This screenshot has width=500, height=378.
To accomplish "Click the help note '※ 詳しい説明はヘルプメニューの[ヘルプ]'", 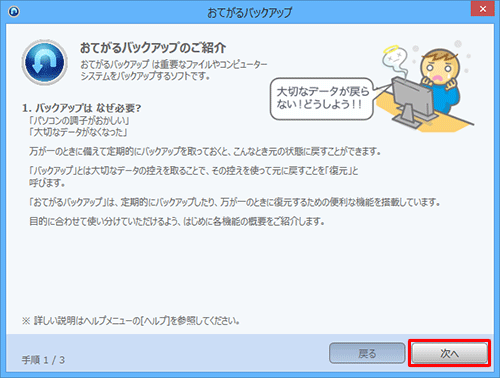I will pos(131,321).
